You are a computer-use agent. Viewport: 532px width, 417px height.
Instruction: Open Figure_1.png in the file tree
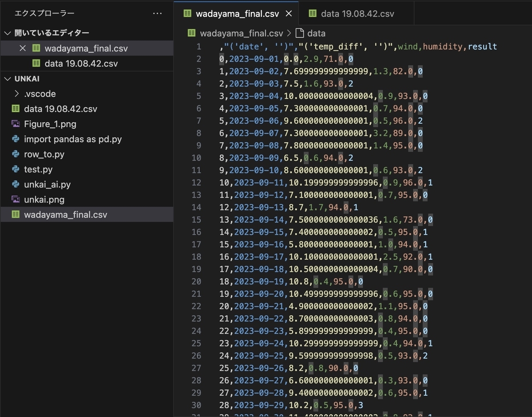[x=86, y=124]
